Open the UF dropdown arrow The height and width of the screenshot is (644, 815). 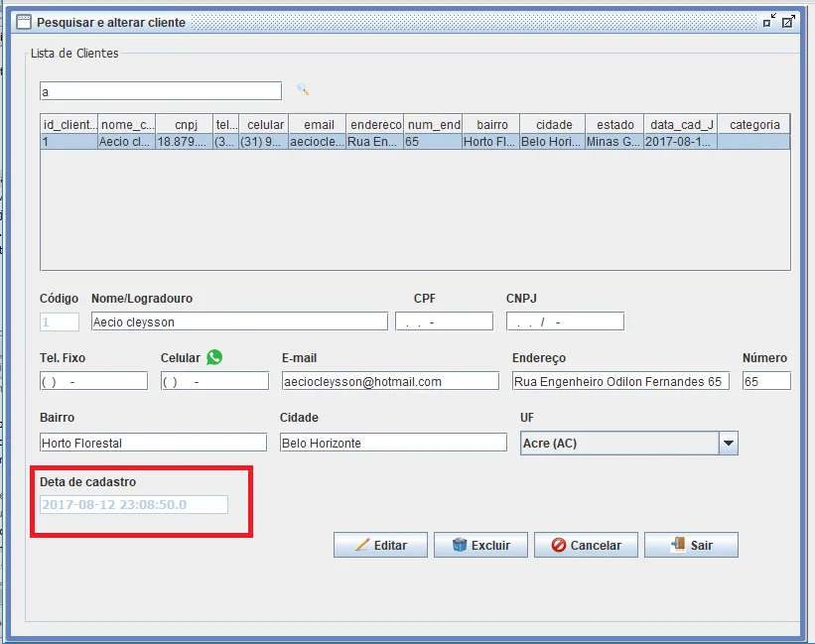[x=729, y=443]
